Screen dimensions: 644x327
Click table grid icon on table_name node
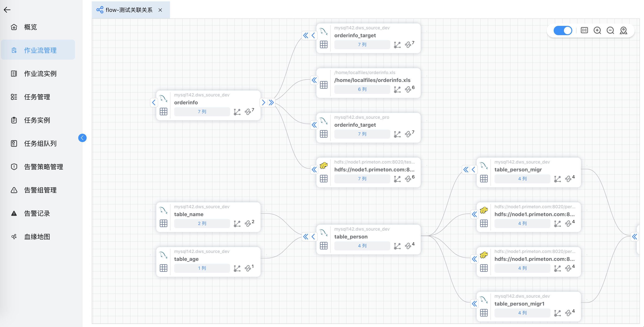[x=163, y=223]
